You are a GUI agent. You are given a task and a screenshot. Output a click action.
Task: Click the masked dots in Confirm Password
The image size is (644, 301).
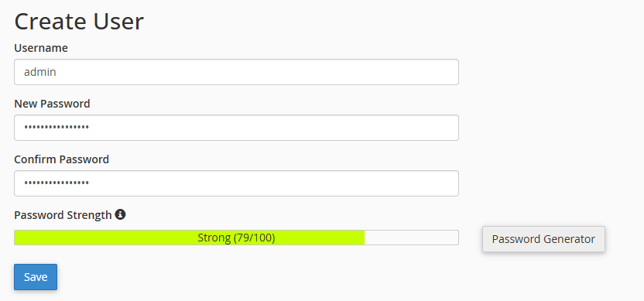click(57, 183)
